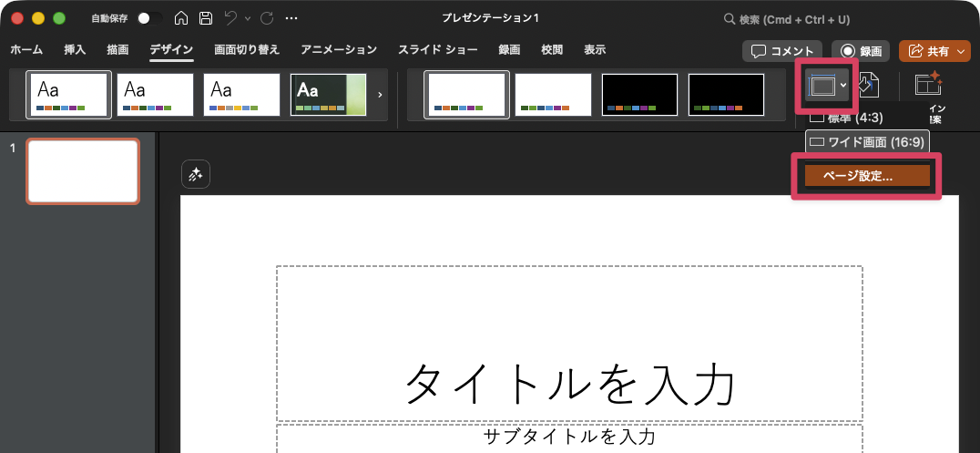Click the 共有 share button

pyautogui.click(x=934, y=51)
